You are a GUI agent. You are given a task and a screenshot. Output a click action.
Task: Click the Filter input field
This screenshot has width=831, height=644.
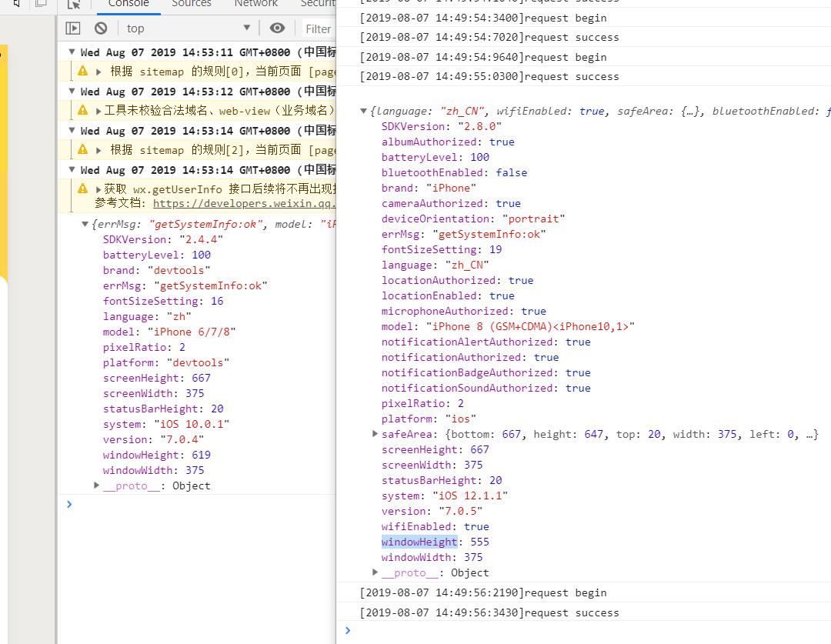318,28
